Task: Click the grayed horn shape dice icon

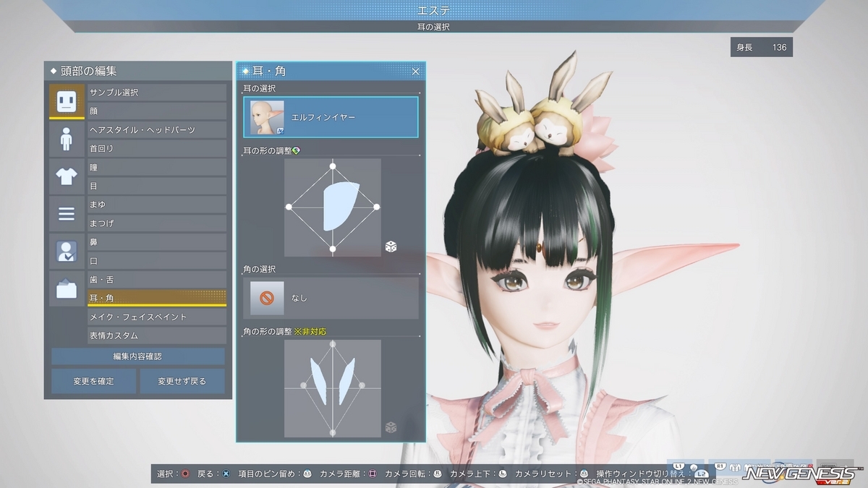Action: (391, 427)
